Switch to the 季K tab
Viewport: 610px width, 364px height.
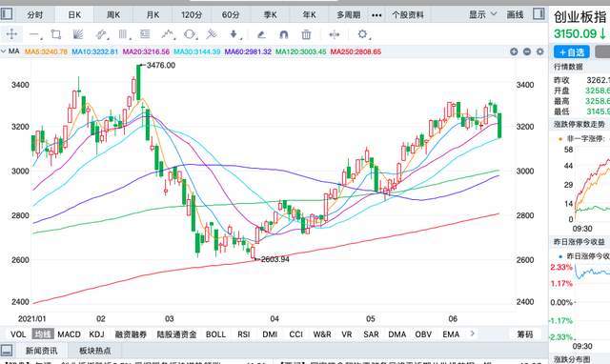coord(271,15)
